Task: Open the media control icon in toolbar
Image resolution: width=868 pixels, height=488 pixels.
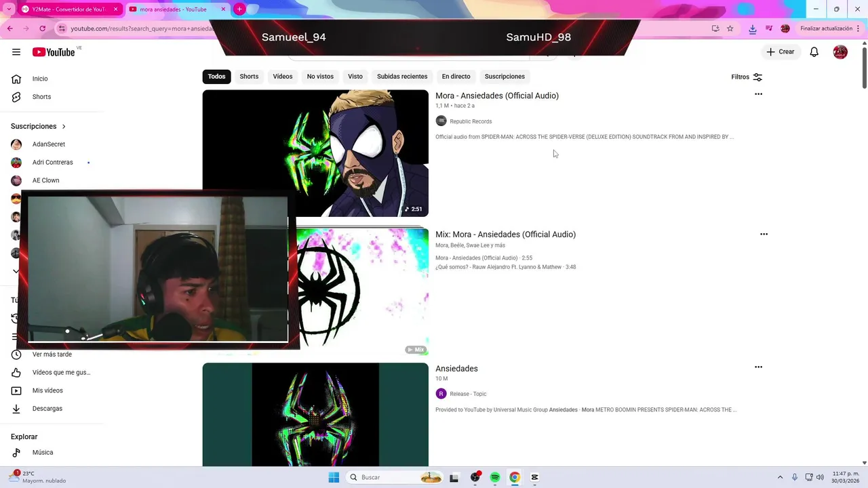Action: 769,28
